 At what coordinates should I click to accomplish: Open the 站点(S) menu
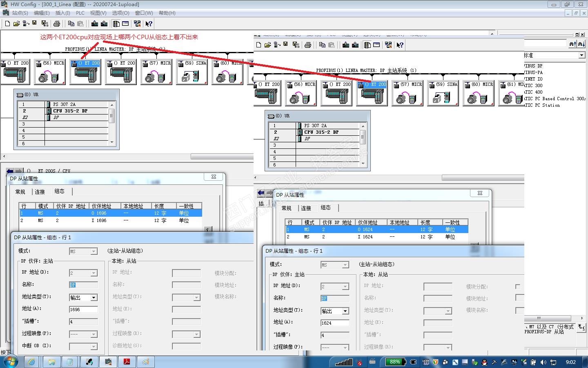click(20, 13)
